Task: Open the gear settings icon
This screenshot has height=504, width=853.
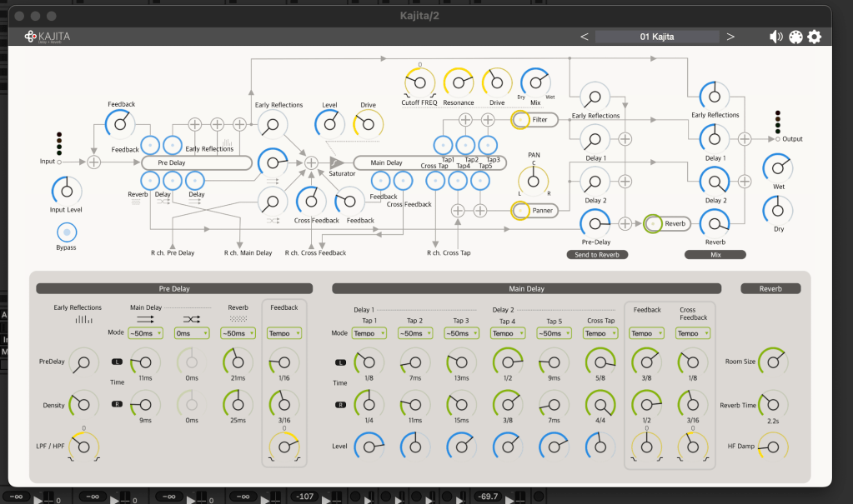Action: click(815, 37)
